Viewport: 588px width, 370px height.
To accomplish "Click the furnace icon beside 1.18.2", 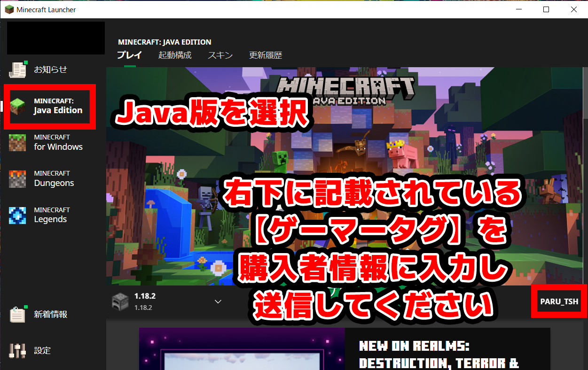I will click(x=120, y=301).
